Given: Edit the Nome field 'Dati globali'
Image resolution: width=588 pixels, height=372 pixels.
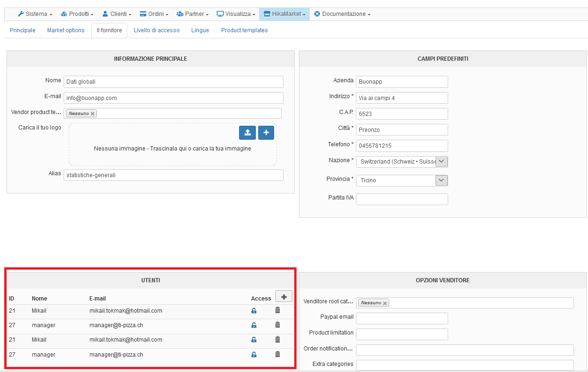Looking at the screenshot, I should coord(174,82).
